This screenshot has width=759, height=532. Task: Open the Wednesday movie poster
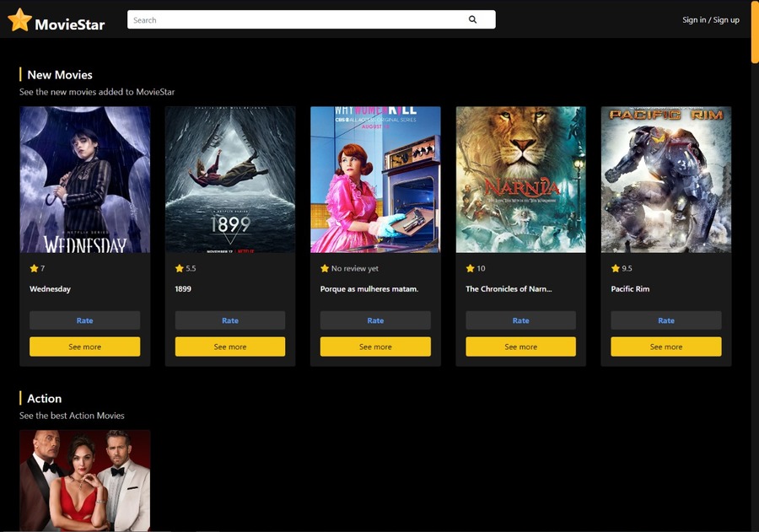point(84,179)
